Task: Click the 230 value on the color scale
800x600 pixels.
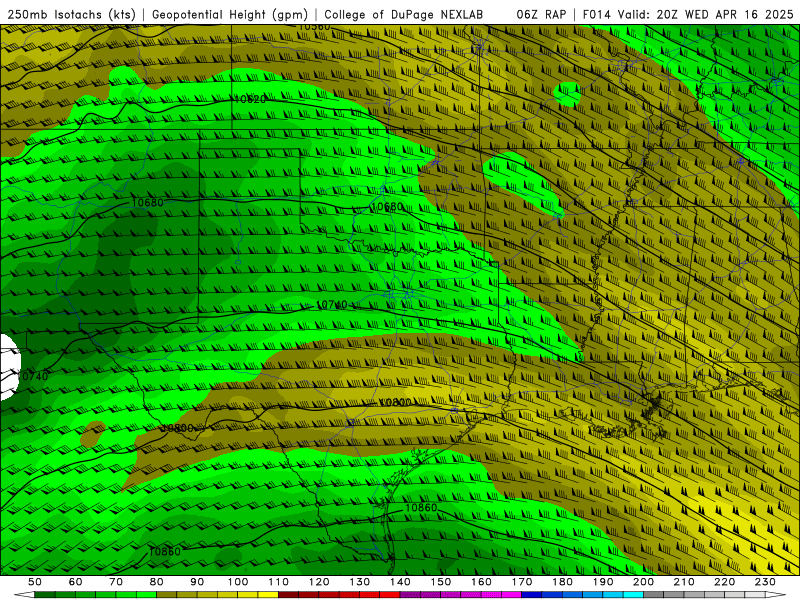Action: click(x=765, y=582)
